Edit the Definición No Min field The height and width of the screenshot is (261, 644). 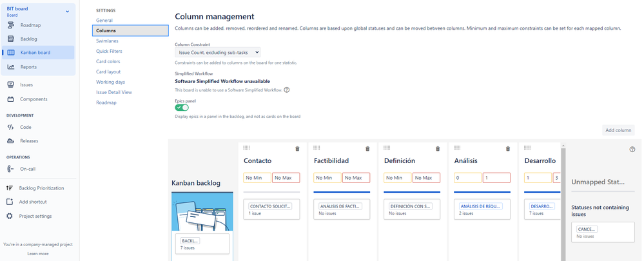398,178
